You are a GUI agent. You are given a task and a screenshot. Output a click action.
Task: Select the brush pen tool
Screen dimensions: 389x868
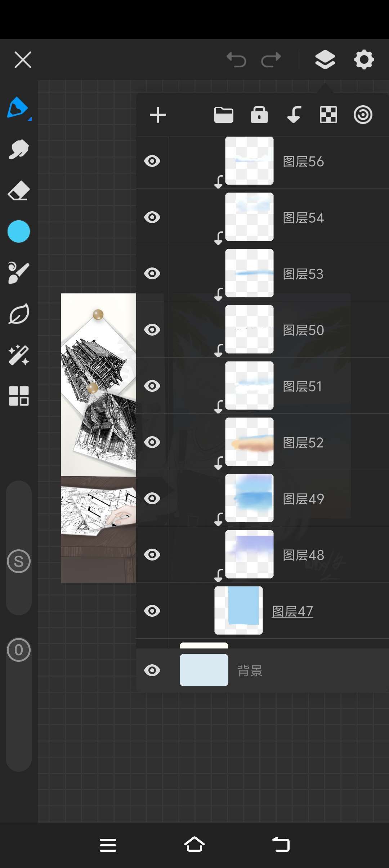coord(18,107)
